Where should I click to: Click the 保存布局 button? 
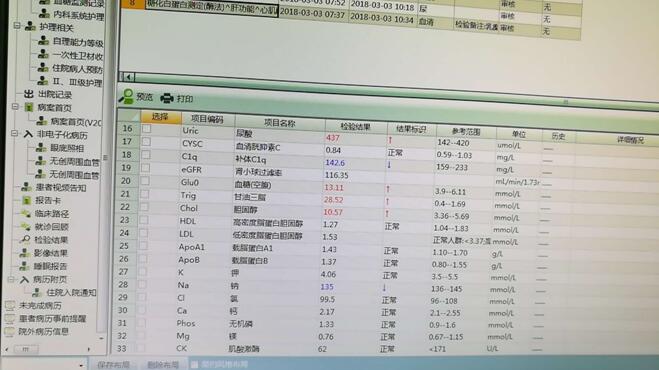pyautogui.click(x=113, y=365)
